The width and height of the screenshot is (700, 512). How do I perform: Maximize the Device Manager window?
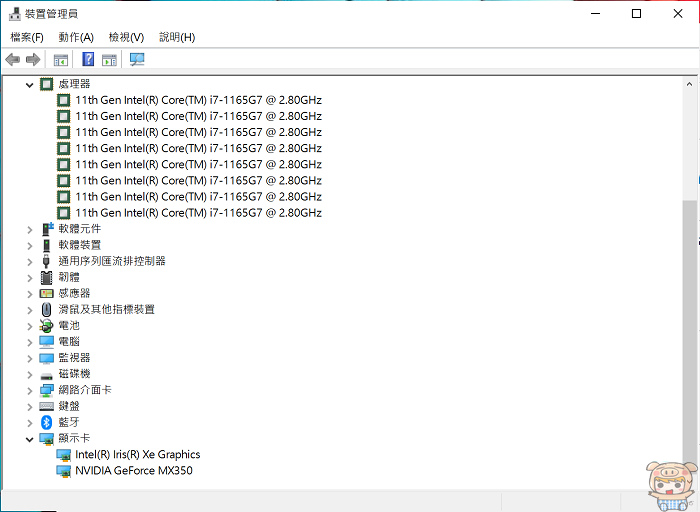click(637, 14)
